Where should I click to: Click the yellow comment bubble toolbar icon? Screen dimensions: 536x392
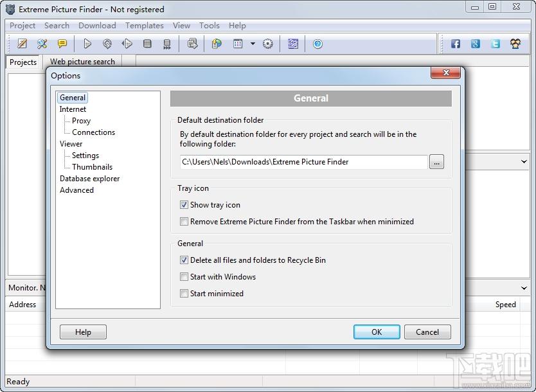62,44
